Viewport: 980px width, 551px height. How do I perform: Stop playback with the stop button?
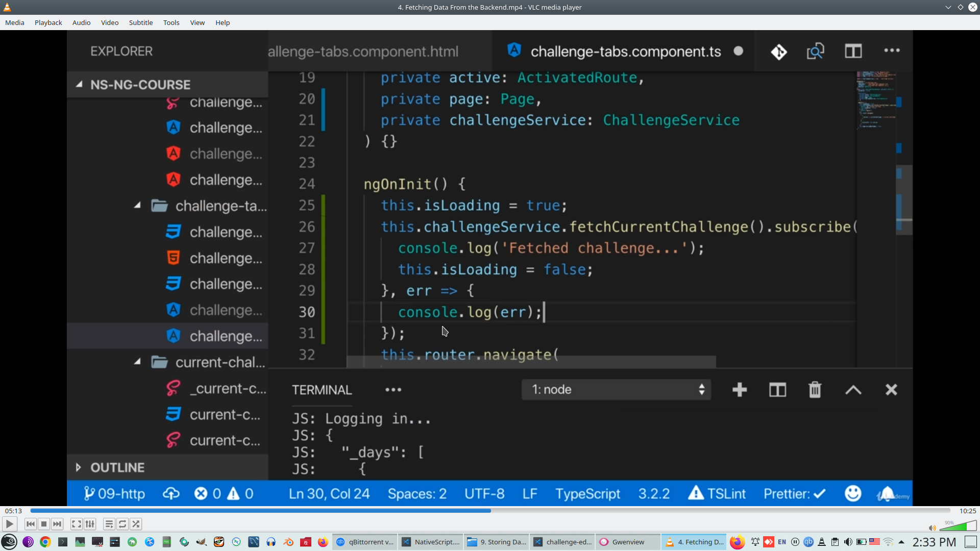click(x=44, y=524)
